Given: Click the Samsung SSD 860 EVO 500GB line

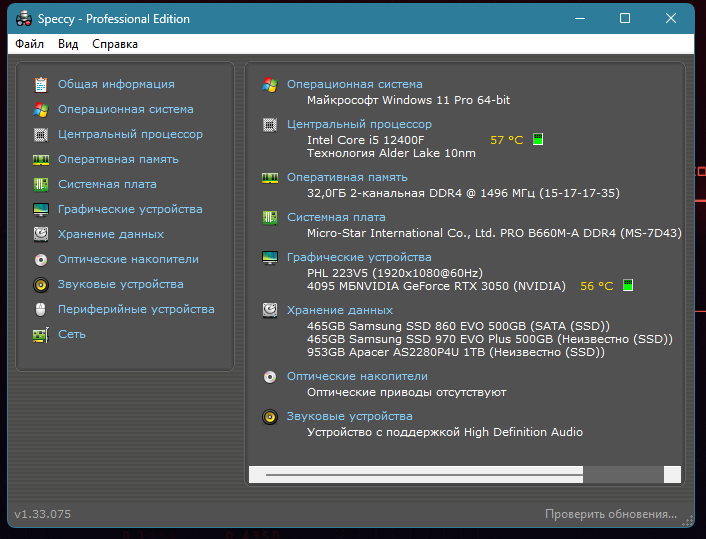Looking at the screenshot, I should (458, 326).
